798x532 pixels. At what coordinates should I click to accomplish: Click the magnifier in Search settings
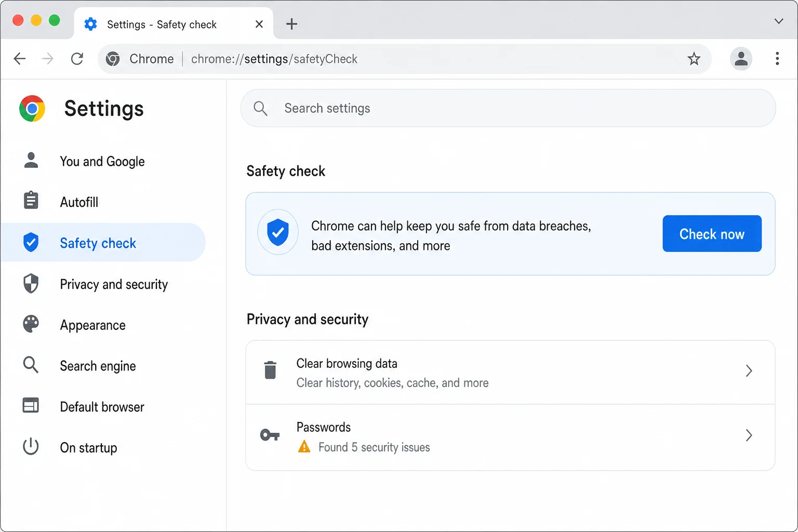click(260, 109)
